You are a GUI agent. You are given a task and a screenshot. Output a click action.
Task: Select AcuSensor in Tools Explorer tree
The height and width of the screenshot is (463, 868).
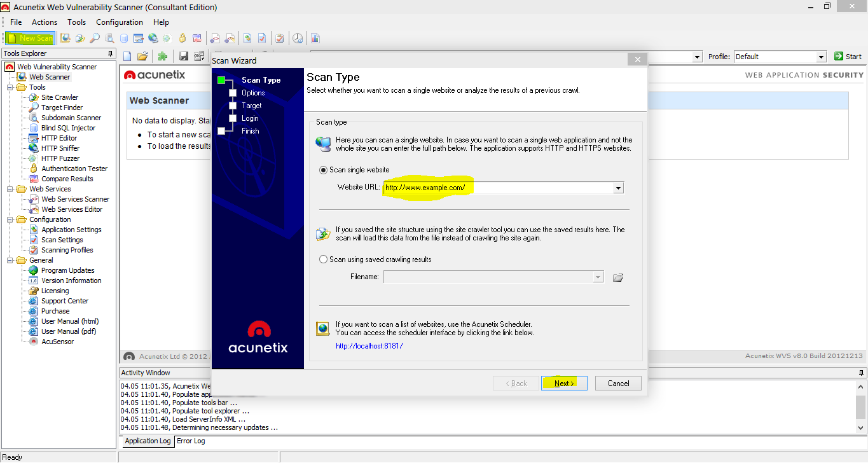click(57, 342)
